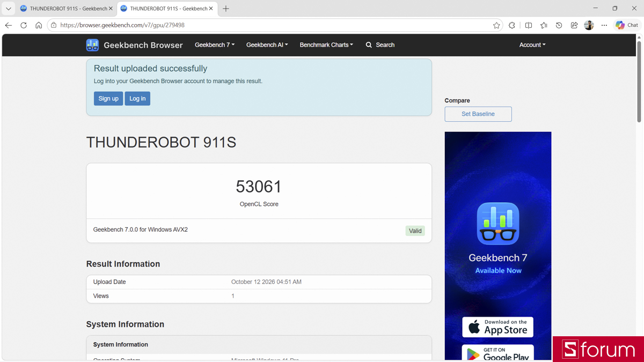The width and height of the screenshot is (644, 362).
Task: View site info via the address bar lock icon
Action: pyautogui.click(x=54, y=25)
